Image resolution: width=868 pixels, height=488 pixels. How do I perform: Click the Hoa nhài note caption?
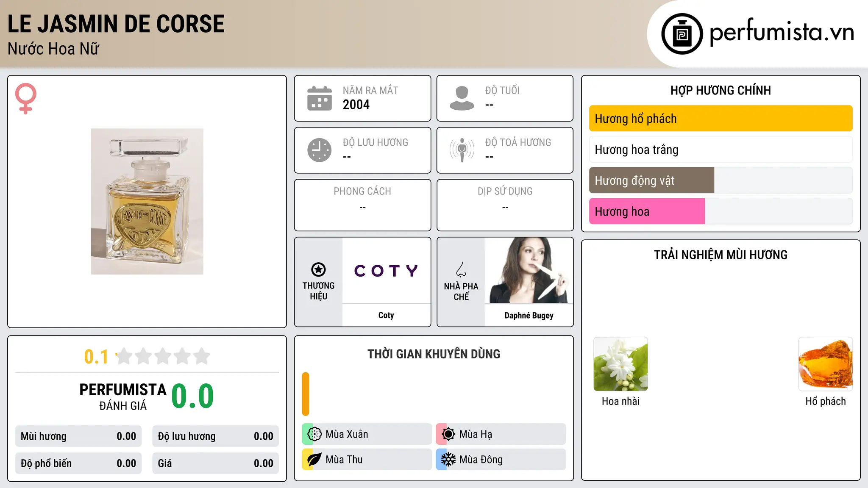[620, 401]
